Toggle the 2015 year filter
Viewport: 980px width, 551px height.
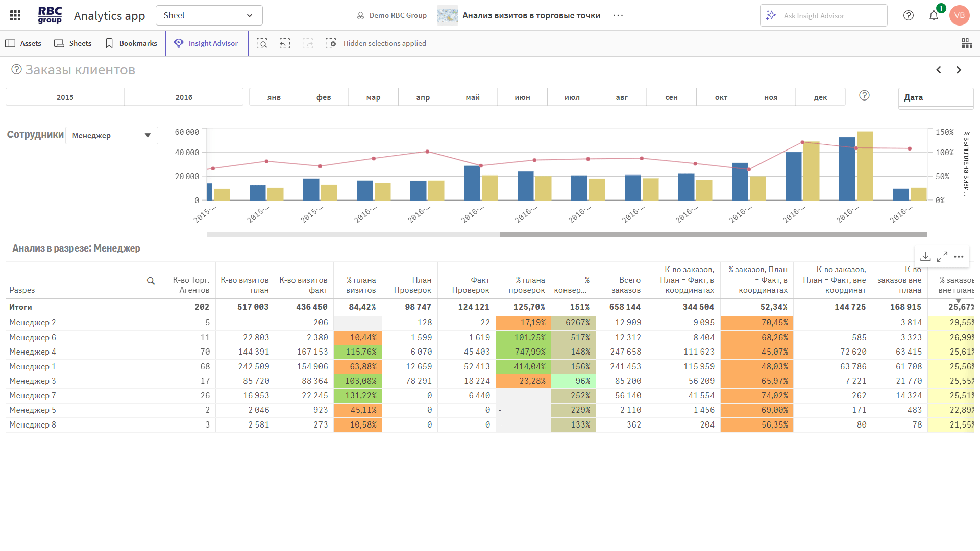click(65, 97)
